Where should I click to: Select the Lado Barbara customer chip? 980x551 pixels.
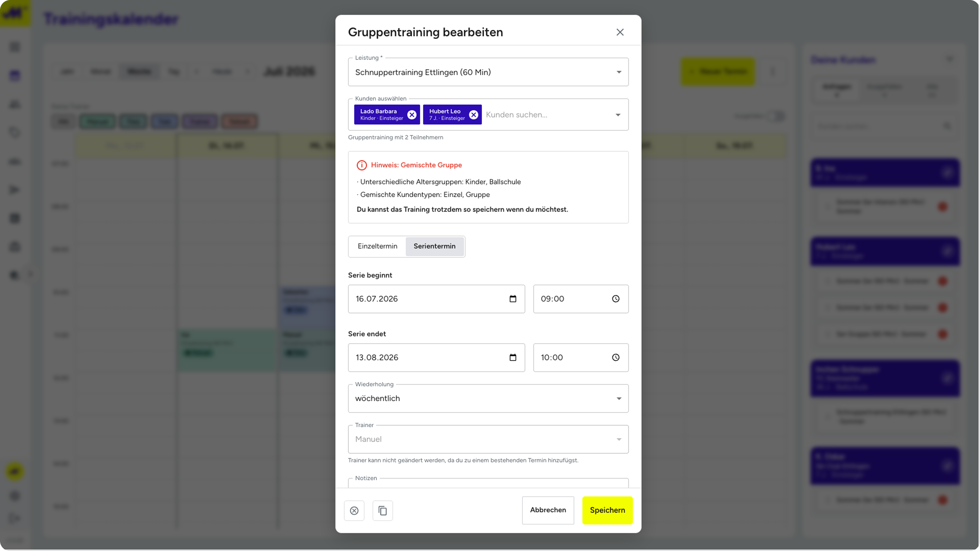[387, 115]
